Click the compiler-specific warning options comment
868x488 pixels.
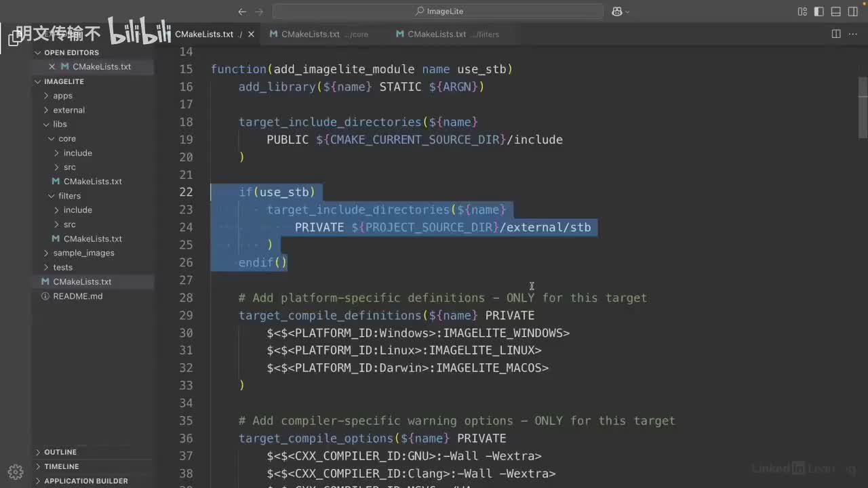[457, 421]
